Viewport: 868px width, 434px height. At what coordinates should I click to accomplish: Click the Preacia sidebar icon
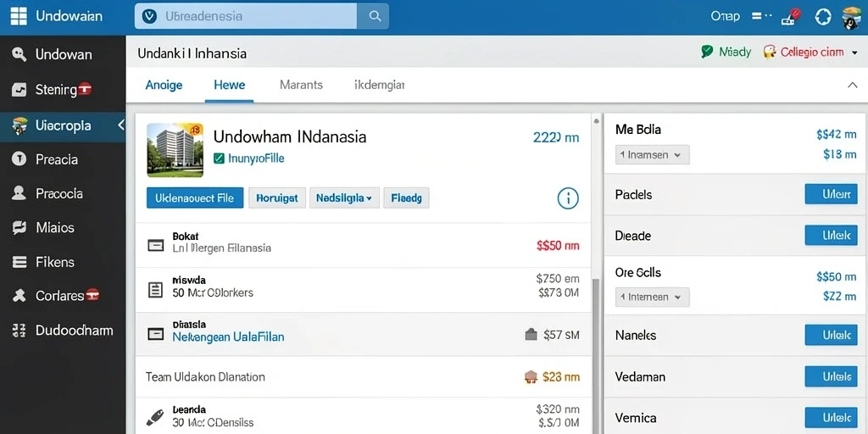tap(19, 159)
